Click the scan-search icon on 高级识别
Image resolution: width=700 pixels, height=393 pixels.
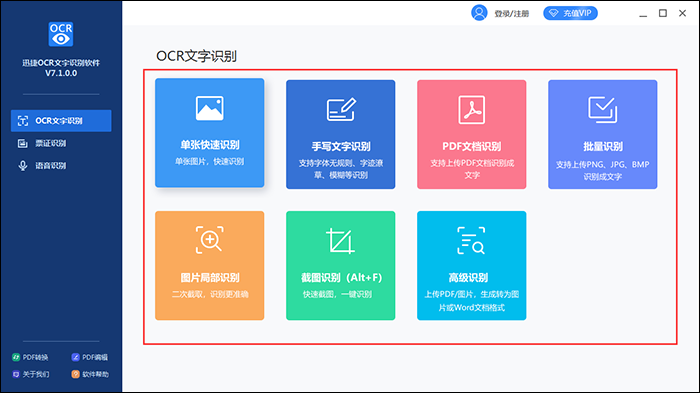[x=471, y=241]
